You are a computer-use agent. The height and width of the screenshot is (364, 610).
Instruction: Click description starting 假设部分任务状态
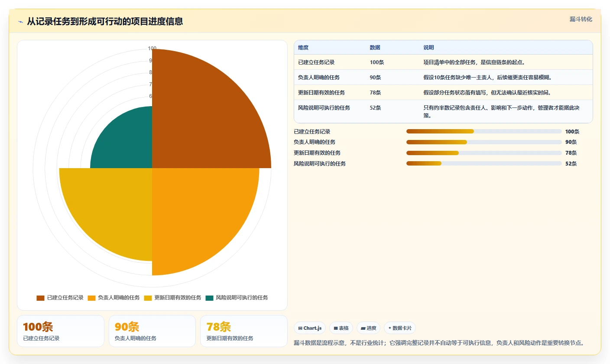[487, 93]
